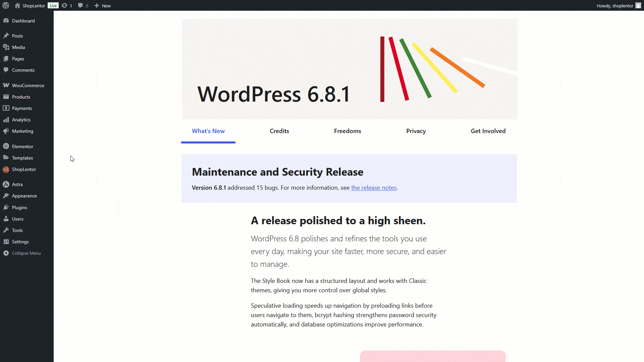Open the Elementor menu
Image resolution: width=644 pixels, height=362 pixels.
[x=22, y=146]
